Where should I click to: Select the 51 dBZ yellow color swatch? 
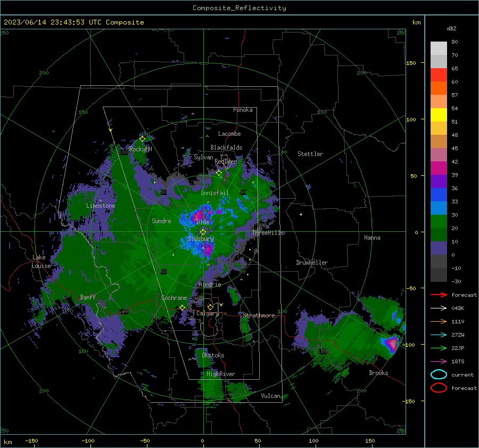click(439, 115)
